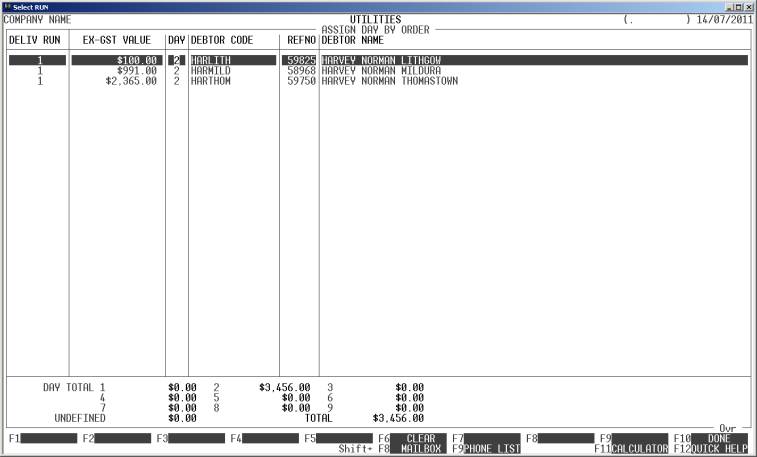The height and width of the screenshot is (457, 757).
Task: Click debtor code HARLITH
Action: tap(210, 60)
